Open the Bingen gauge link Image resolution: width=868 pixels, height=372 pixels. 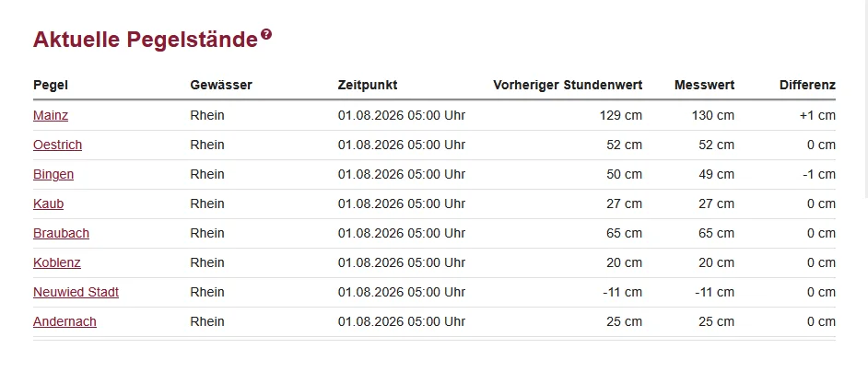pos(53,174)
